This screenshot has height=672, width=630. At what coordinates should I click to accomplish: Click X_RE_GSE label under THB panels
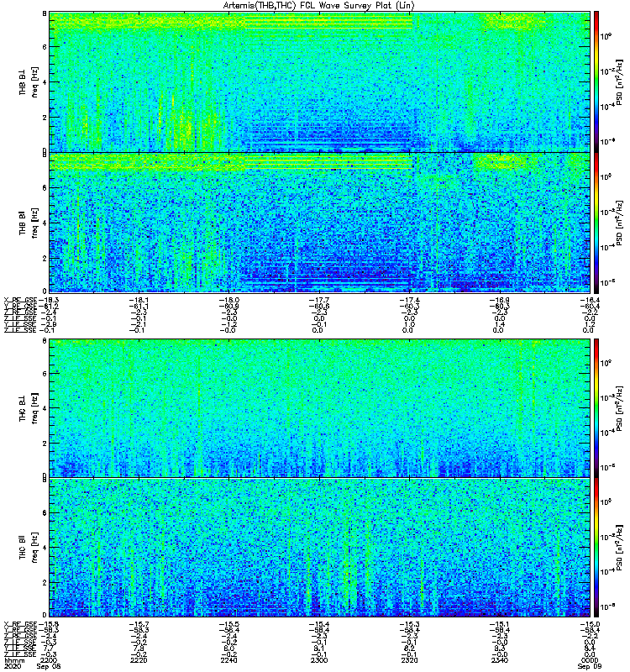tap(20, 300)
